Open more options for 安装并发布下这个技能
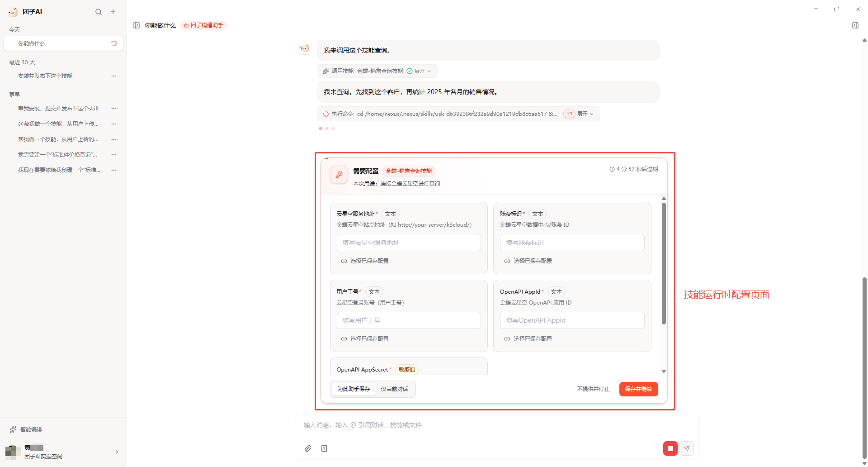 click(114, 76)
